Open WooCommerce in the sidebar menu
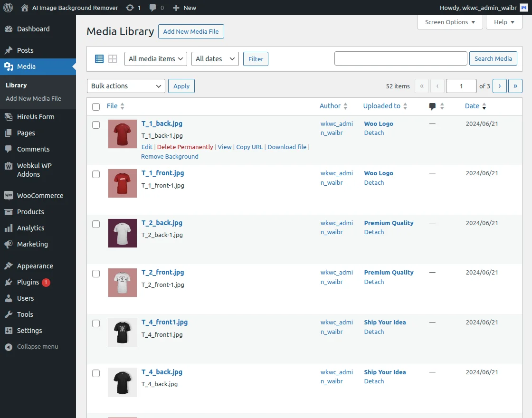Viewport: 532px width, 418px height. click(x=40, y=196)
